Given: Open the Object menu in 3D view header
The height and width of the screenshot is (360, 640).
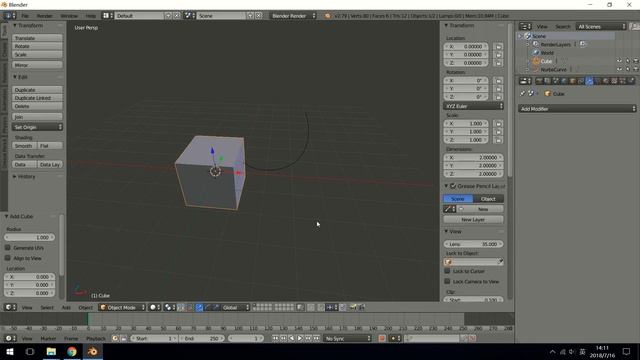Looking at the screenshot, I should pos(85,307).
